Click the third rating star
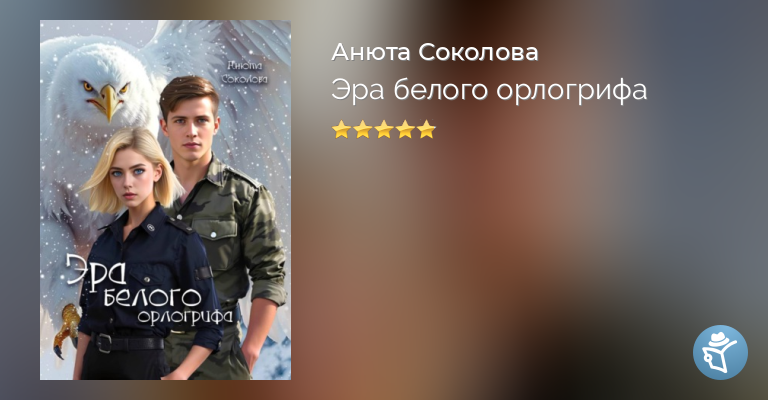This screenshot has width=768, height=400. (x=384, y=130)
